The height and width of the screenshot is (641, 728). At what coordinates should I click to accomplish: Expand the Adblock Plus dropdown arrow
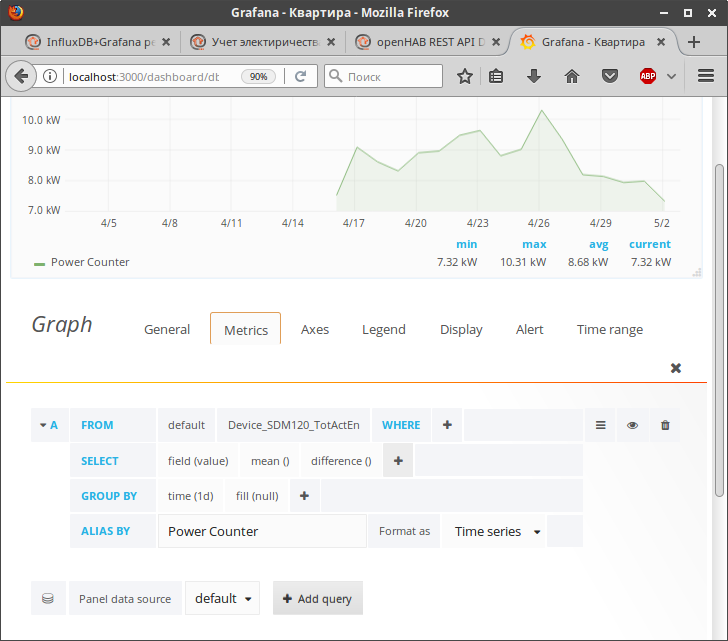(671, 76)
